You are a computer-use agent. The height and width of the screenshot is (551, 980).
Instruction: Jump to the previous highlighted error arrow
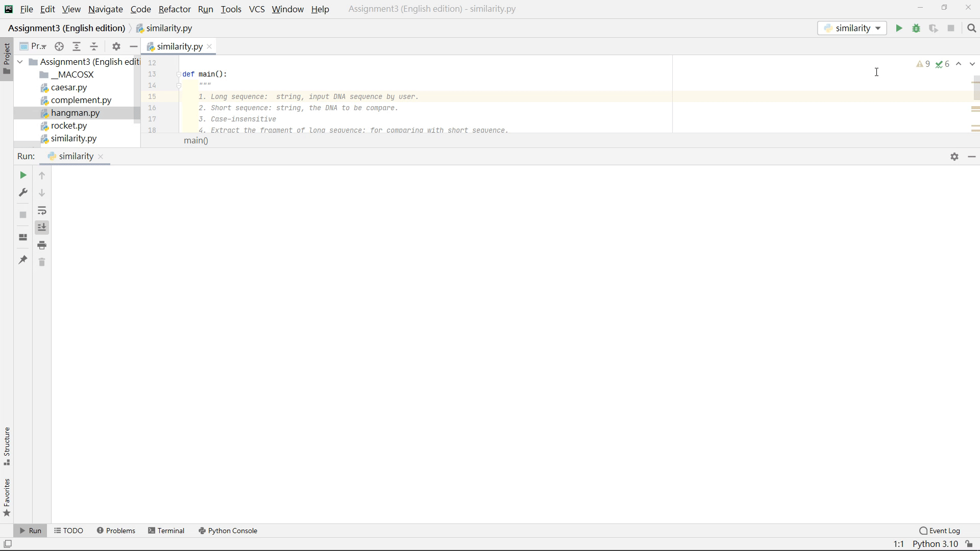[959, 64]
